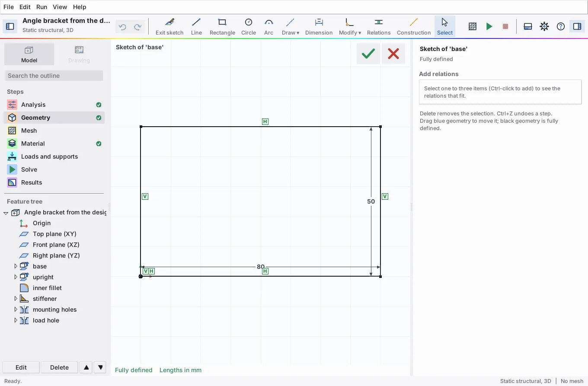Open the Edit menu
Viewport: 588px width, 386px height.
point(25,7)
